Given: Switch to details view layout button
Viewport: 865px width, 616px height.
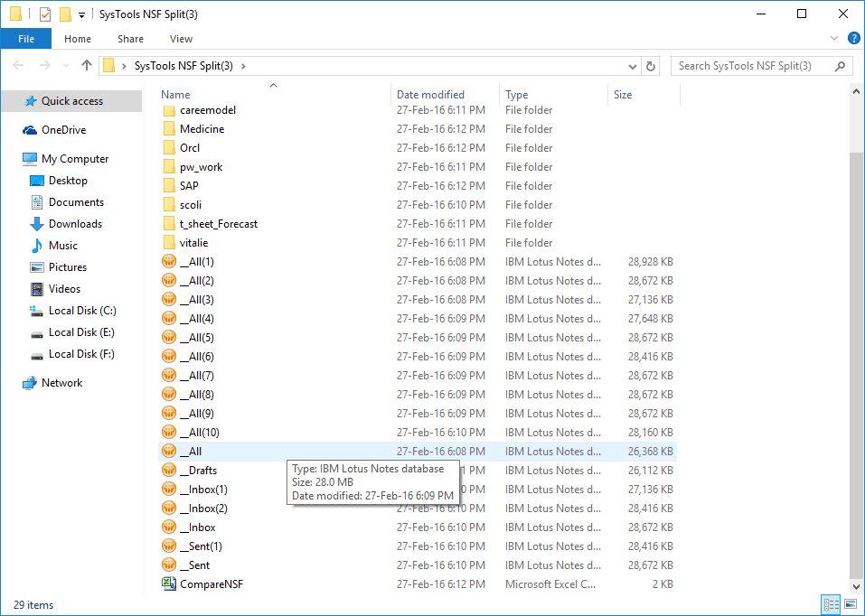Looking at the screenshot, I should click(x=831, y=604).
